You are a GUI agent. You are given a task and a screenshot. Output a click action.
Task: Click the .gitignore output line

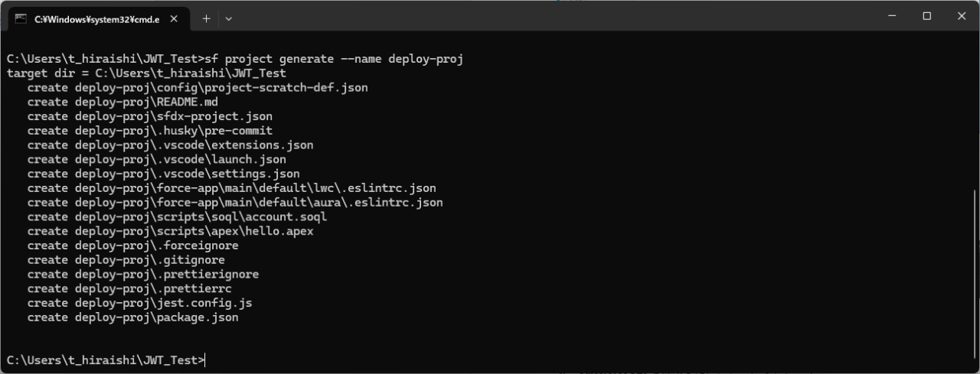[126, 260]
